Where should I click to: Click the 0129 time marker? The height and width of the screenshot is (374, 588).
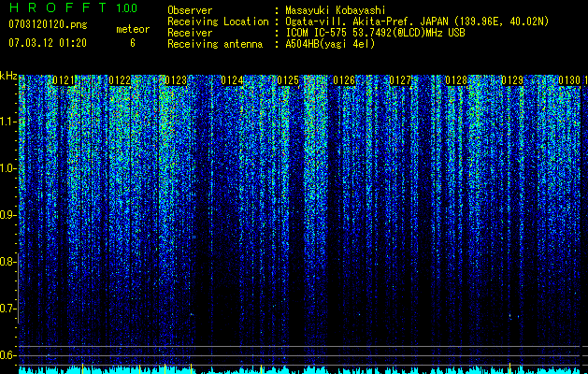(512, 80)
